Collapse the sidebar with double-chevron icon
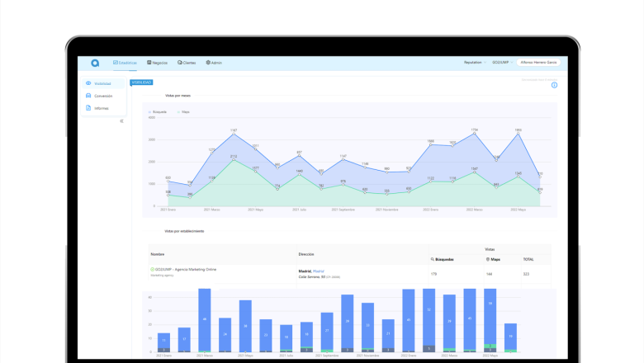 (x=121, y=121)
